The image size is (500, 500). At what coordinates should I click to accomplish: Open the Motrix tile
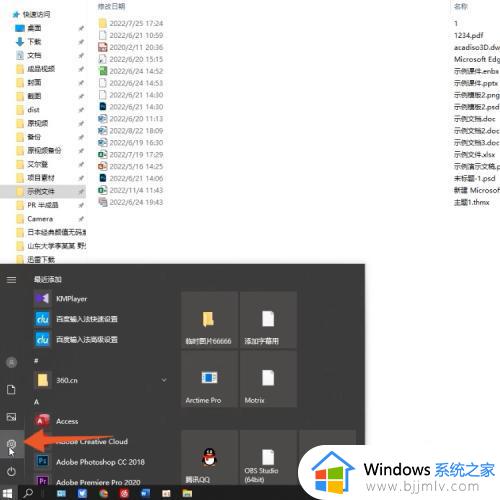pyautogui.click(x=268, y=379)
